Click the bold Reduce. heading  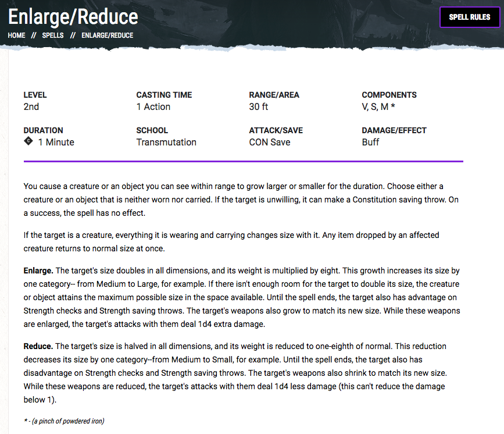38,347
